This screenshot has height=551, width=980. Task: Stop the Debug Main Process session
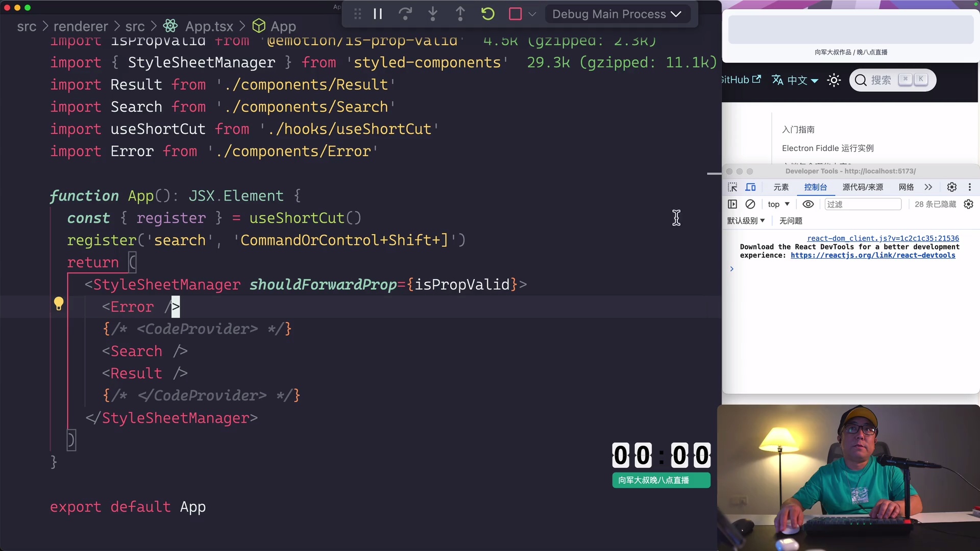(515, 14)
